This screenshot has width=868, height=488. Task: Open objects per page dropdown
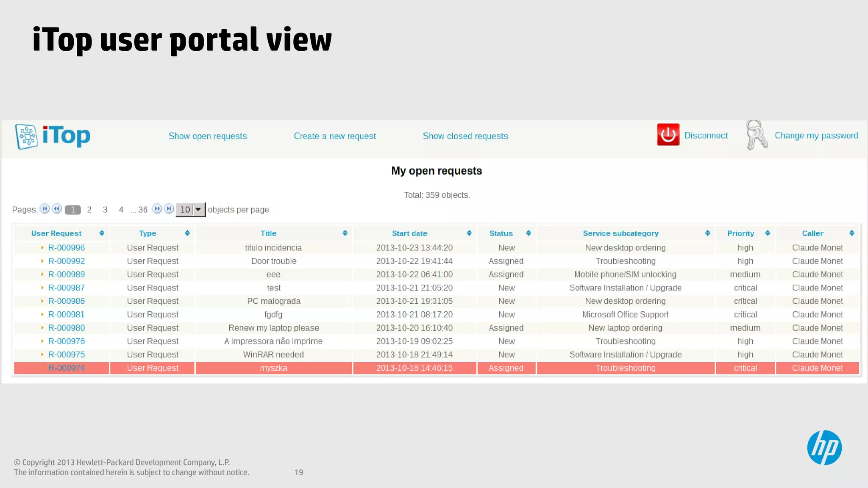191,210
